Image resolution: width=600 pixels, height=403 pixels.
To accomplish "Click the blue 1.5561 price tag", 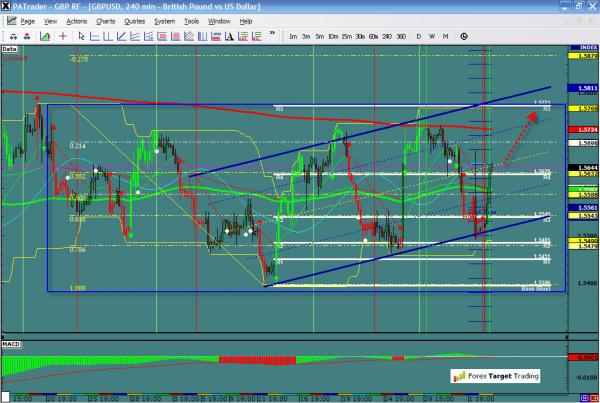I will click(584, 207).
